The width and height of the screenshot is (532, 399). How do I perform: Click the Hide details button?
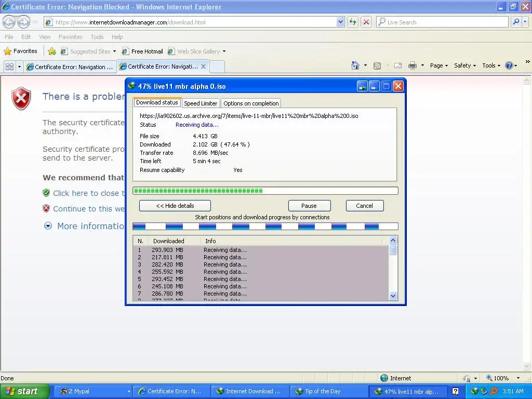[x=175, y=206]
